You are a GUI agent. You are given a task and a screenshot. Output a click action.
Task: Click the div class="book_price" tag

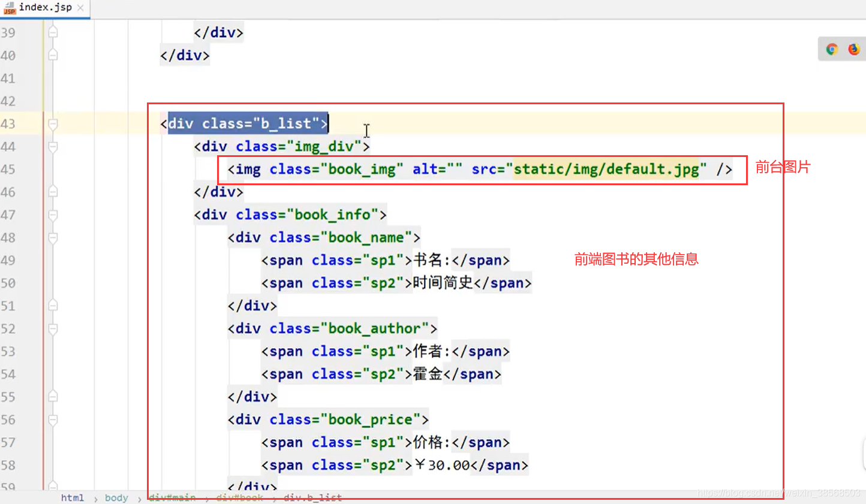328,420
